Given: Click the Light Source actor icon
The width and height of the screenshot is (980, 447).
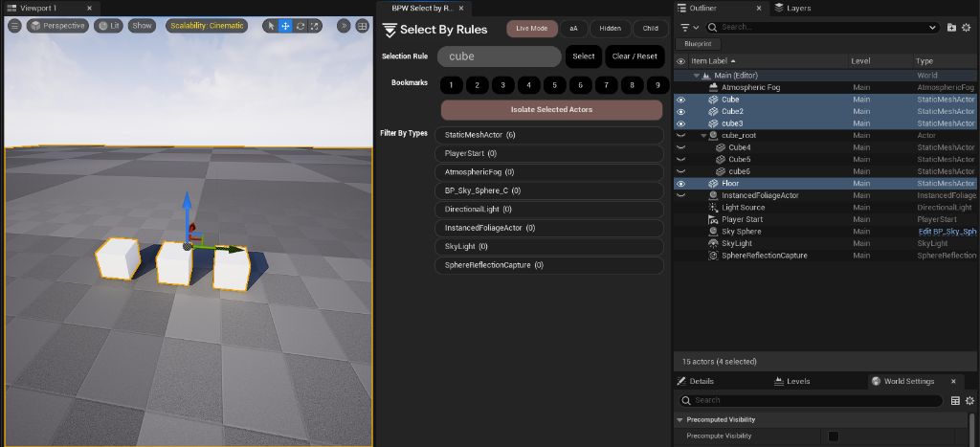Looking at the screenshot, I should coord(712,208).
